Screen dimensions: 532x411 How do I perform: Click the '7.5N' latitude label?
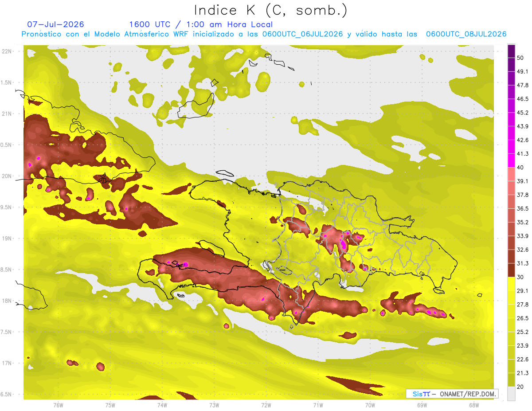point(7,332)
